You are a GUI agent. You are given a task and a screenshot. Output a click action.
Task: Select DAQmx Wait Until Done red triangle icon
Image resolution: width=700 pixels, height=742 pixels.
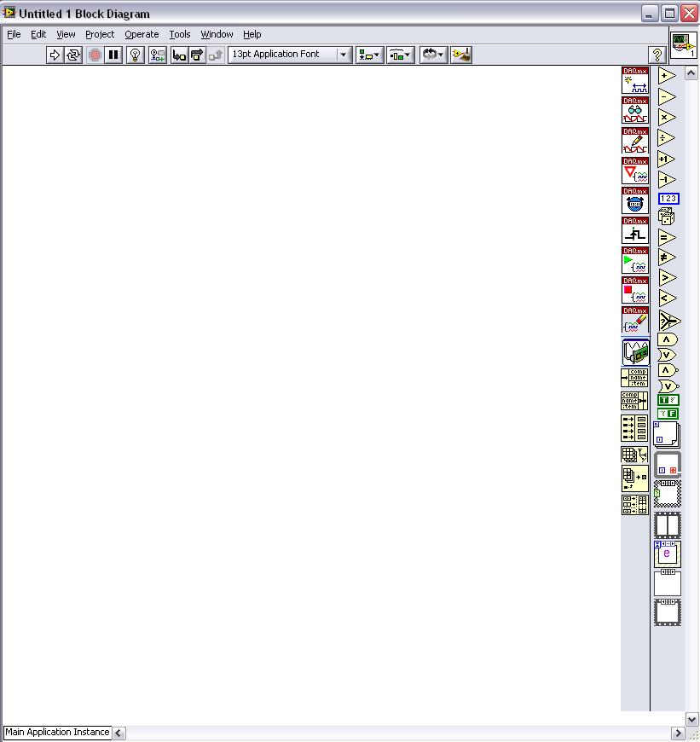634,171
